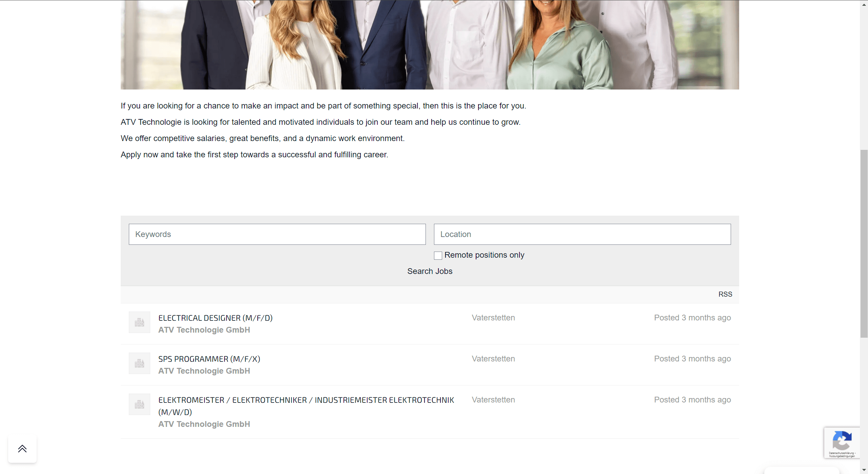Click the Location input field
Image resolution: width=868 pixels, height=474 pixels.
pyautogui.click(x=582, y=234)
